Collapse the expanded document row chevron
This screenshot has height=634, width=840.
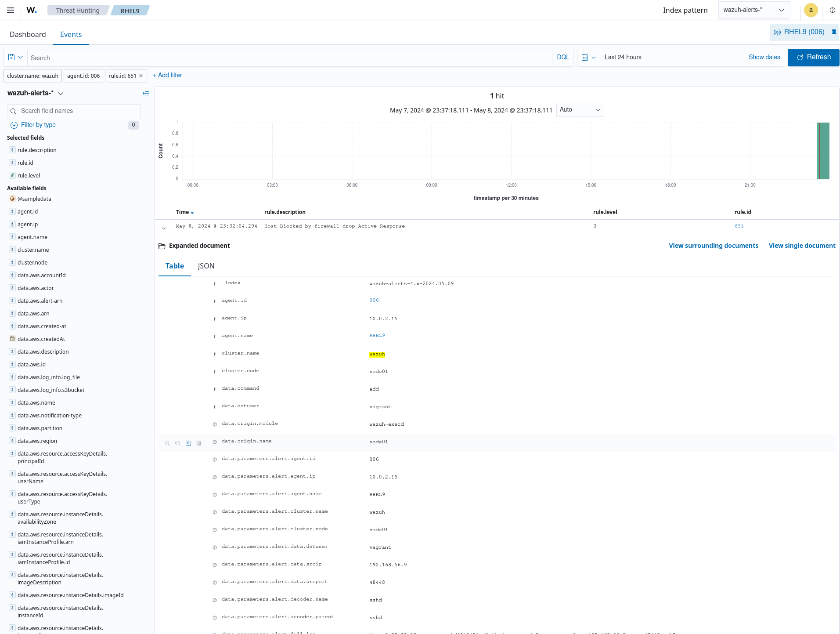coord(164,228)
